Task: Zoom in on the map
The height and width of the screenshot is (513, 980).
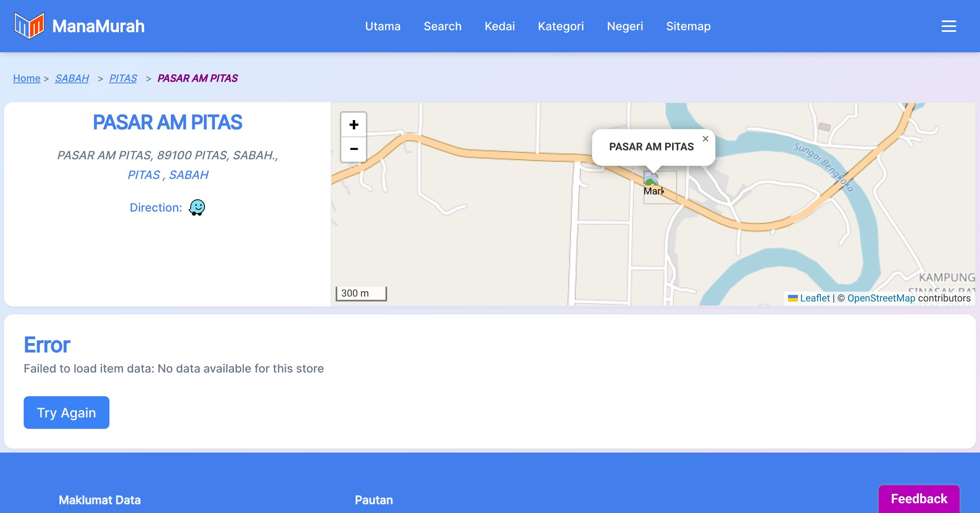Action: [354, 125]
